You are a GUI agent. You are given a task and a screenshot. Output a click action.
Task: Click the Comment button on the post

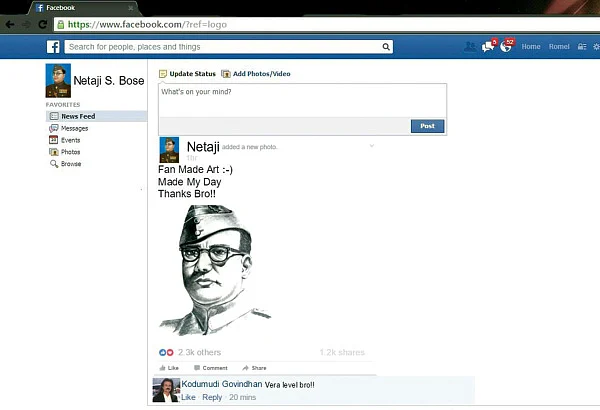click(211, 368)
